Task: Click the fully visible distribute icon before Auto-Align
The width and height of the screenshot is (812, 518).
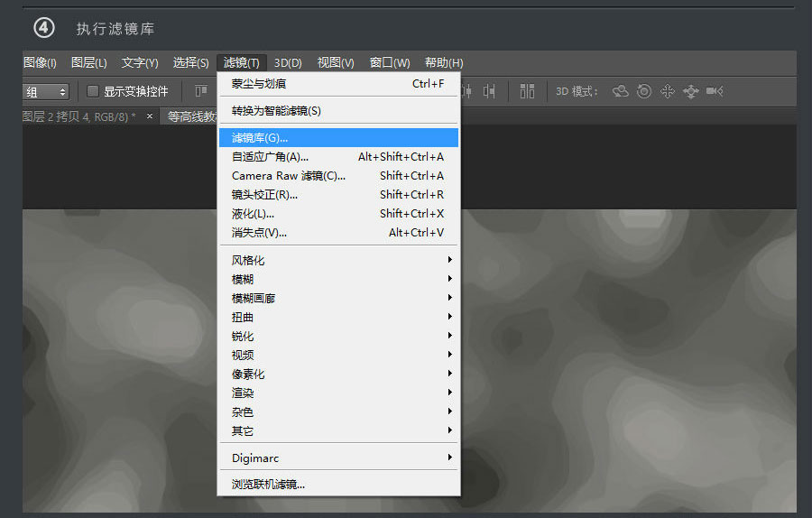Action: [489, 92]
